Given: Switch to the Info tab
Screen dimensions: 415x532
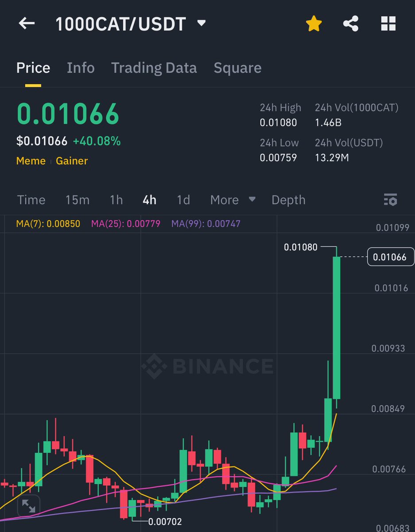Looking at the screenshot, I should 81,68.
